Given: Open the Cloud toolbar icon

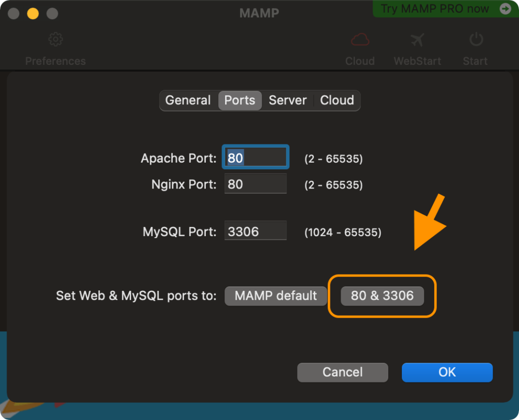Looking at the screenshot, I should coord(360,40).
